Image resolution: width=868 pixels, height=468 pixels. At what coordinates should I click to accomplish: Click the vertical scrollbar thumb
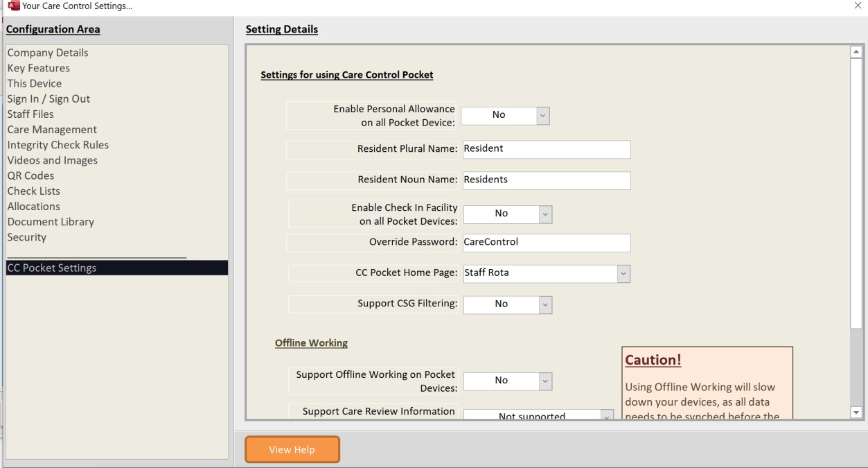[x=857, y=193]
